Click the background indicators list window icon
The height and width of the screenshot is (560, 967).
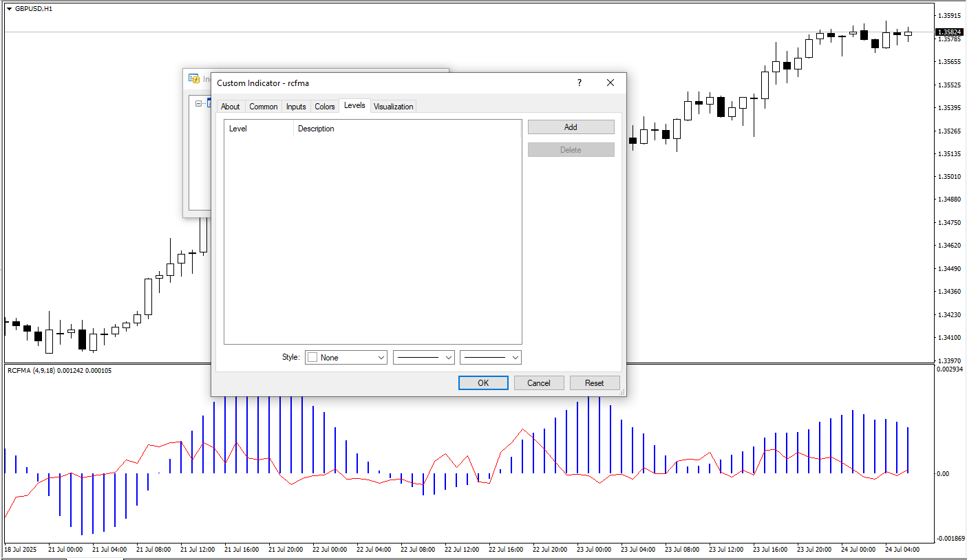pyautogui.click(x=194, y=79)
